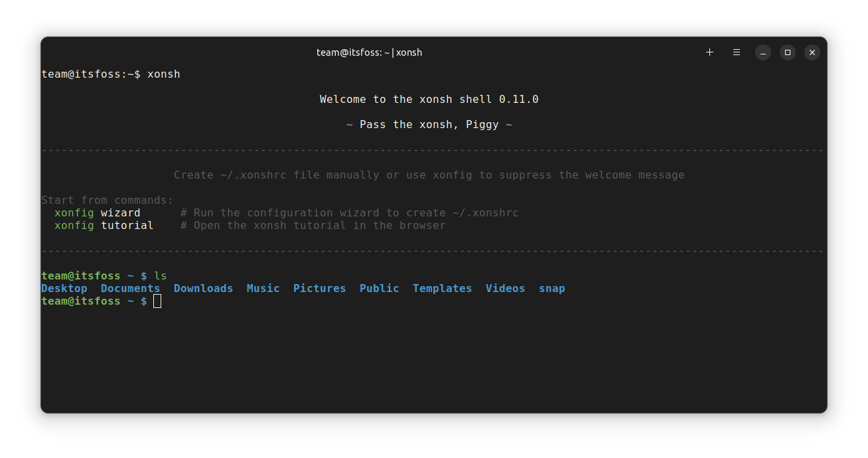868x458 pixels.
Task: Select the Desktop directory in ls output
Action: tap(64, 289)
